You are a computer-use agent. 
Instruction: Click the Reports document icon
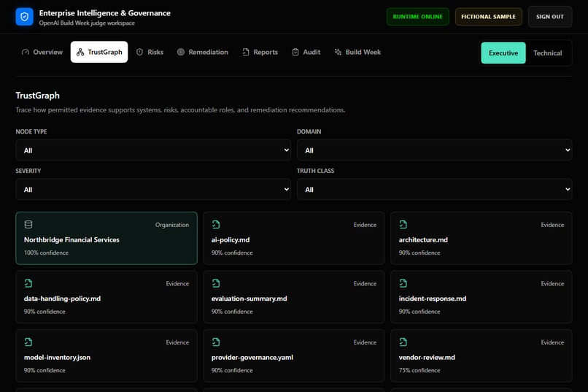point(246,52)
